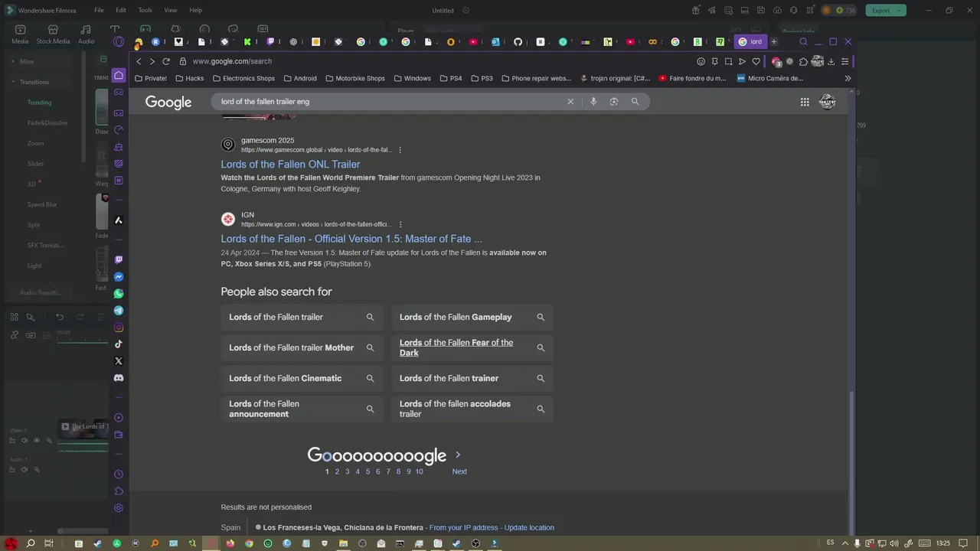980x551 pixels.
Task: Open Google apps grid
Action: pos(805,102)
